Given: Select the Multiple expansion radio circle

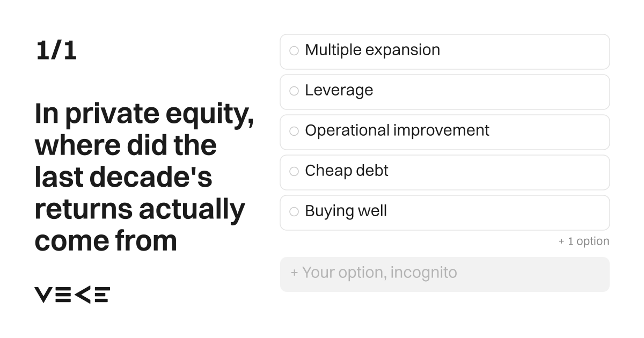Looking at the screenshot, I should [294, 51].
